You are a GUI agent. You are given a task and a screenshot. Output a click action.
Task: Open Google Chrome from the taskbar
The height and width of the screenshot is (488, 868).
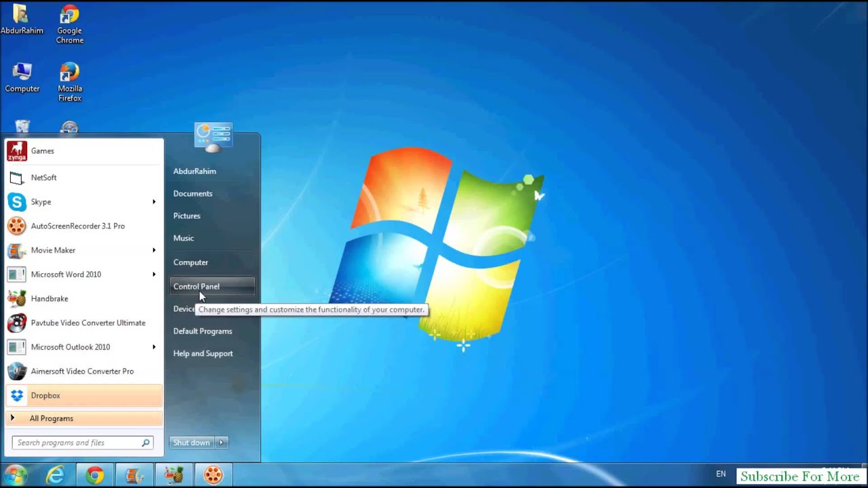95,476
